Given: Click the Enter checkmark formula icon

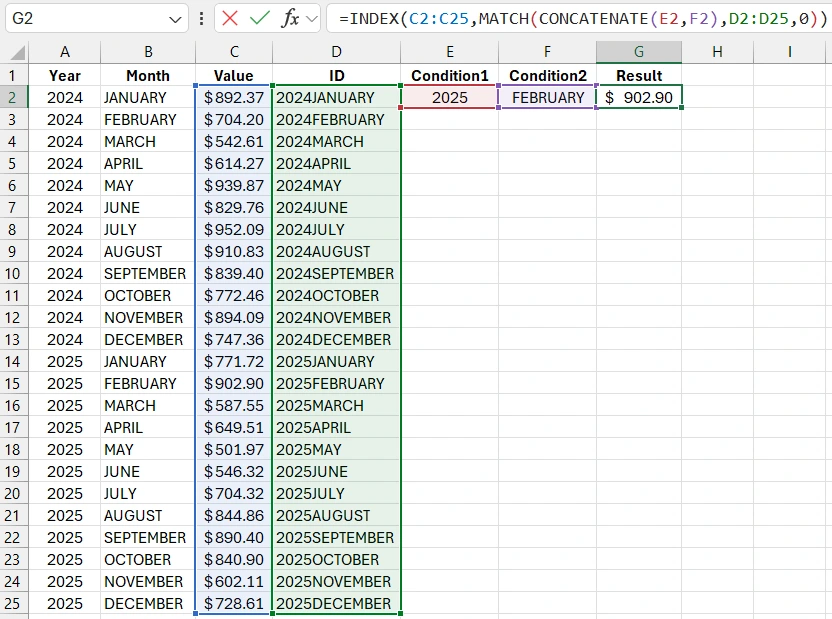Looking at the screenshot, I should [x=260, y=18].
